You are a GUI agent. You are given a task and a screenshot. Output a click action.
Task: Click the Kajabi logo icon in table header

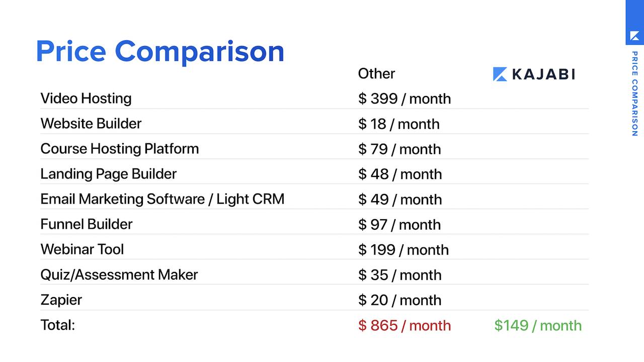point(500,74)
